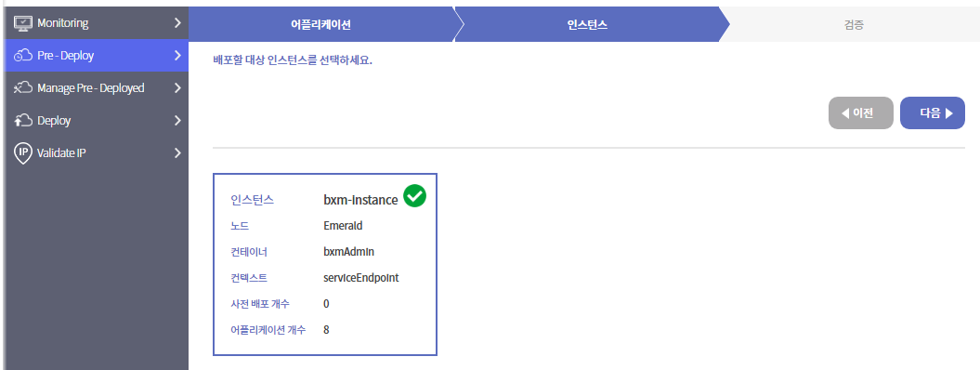This screenshot has height=370, width=980.
Task: Click the right arrow on the 다음 button
Action: (948, 113)
